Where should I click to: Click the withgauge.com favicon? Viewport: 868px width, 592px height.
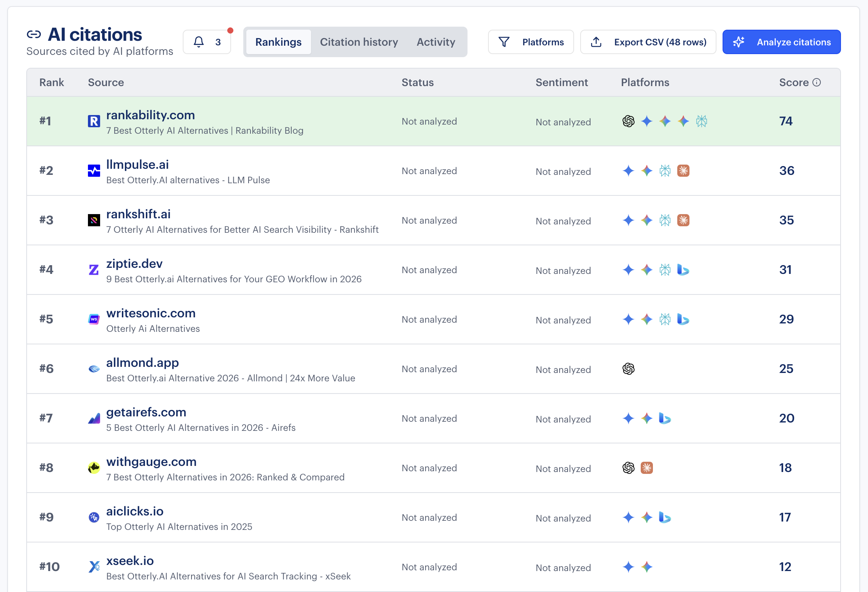point(94,468)
